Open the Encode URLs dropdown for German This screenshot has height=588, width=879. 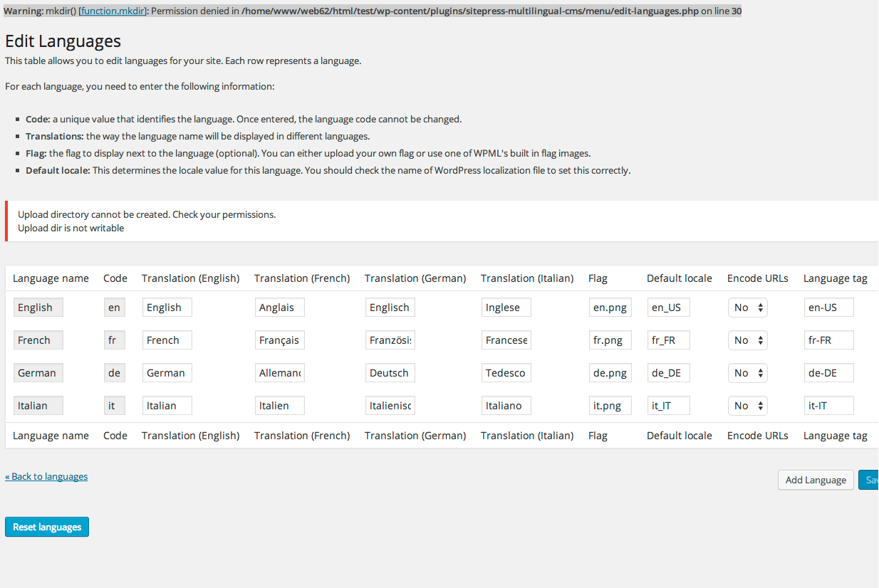click(747, 372)
